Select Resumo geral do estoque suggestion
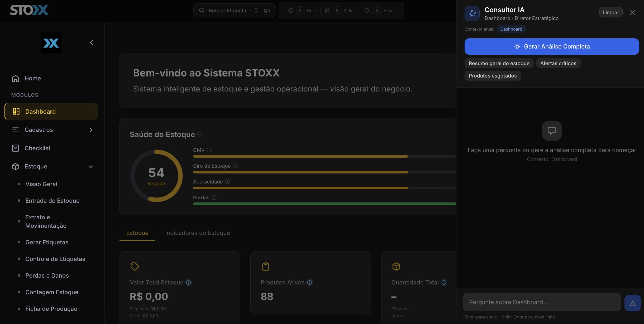Image resolution: width=644 pixels, height=324 pixels. point(499,63)
